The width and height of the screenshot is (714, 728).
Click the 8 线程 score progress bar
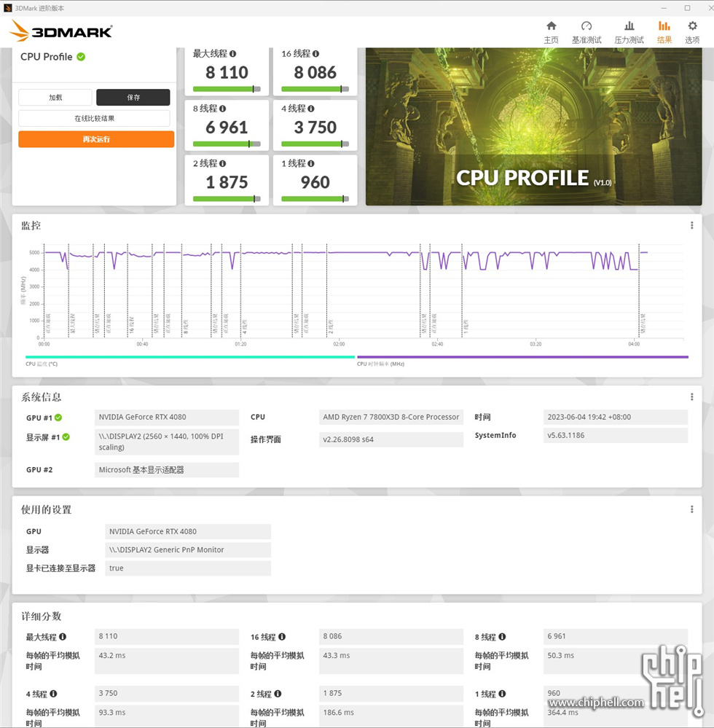click(x=227, y=144)
